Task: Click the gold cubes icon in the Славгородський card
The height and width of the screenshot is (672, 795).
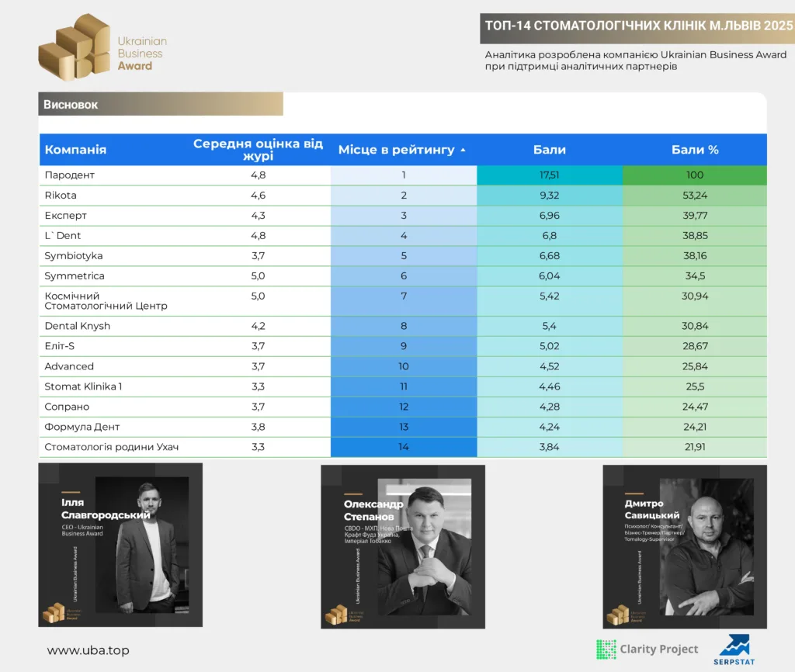Action: point(54,612)
